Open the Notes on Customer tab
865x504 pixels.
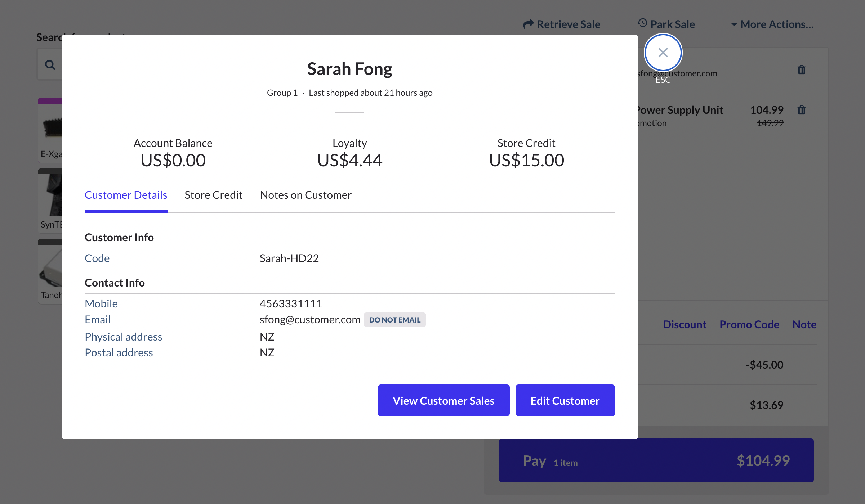tap(306, 195)
